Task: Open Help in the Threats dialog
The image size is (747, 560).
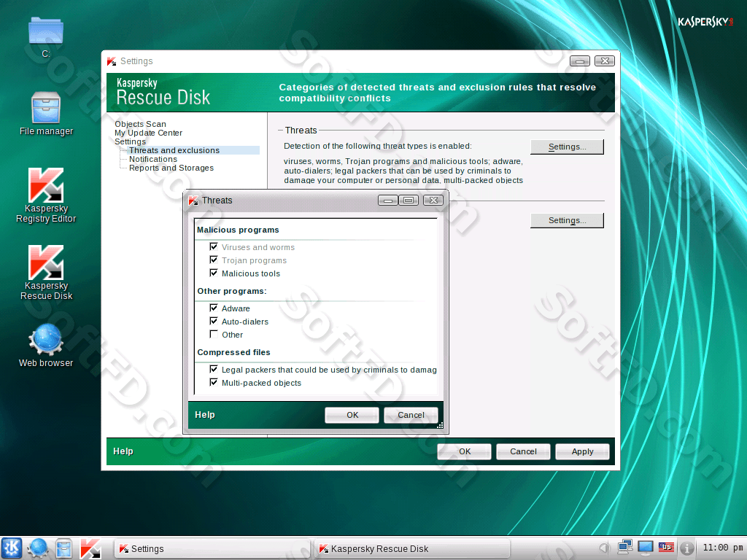Action: tap(205, 415)
